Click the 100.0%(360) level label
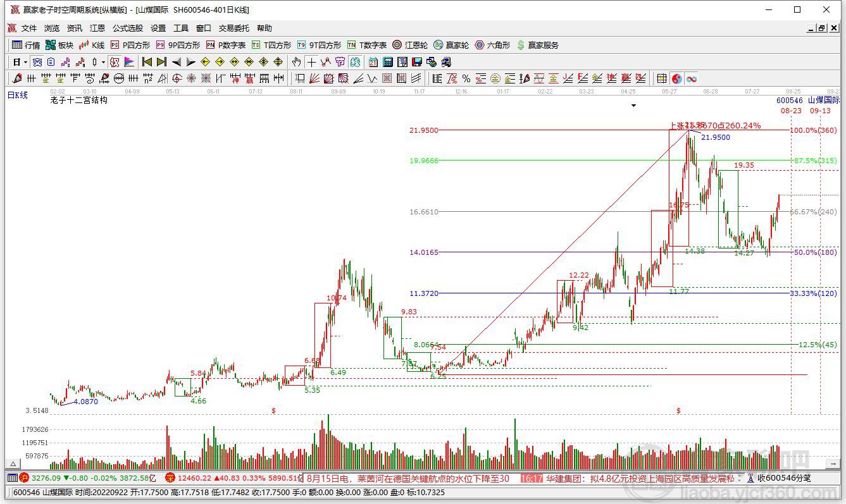The height and width of the screenshot is (504, 846). 813,130
